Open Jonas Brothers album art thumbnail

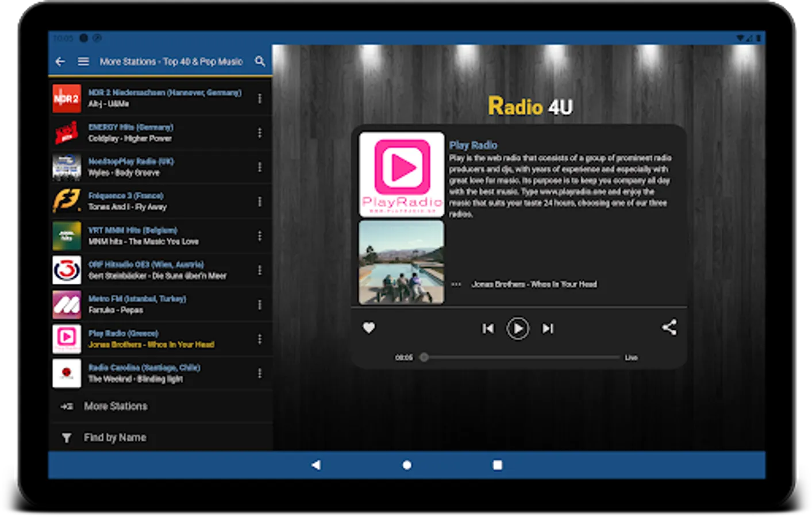point(402,263)
